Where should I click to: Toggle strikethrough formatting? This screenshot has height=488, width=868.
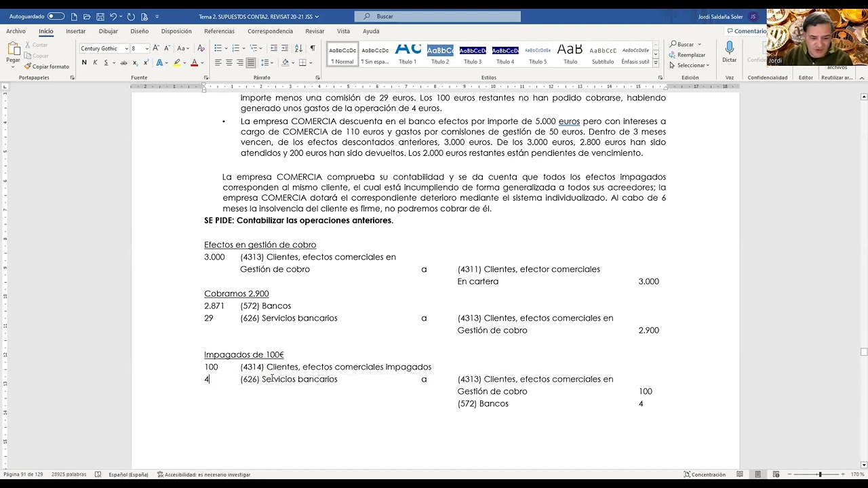pos(124,62)
